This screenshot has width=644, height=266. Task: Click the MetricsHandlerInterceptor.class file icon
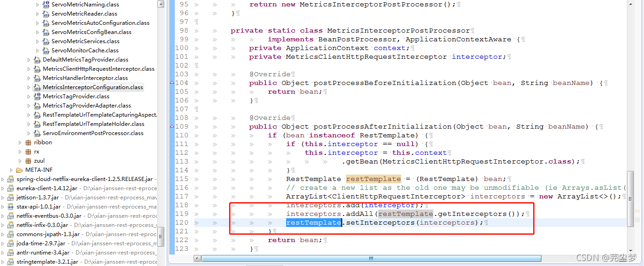coord(37,78)
